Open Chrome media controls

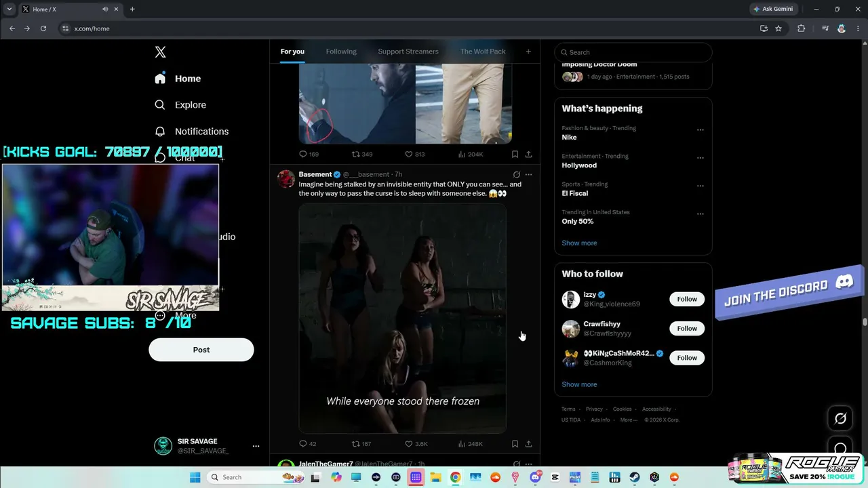(x=825, y=28)
